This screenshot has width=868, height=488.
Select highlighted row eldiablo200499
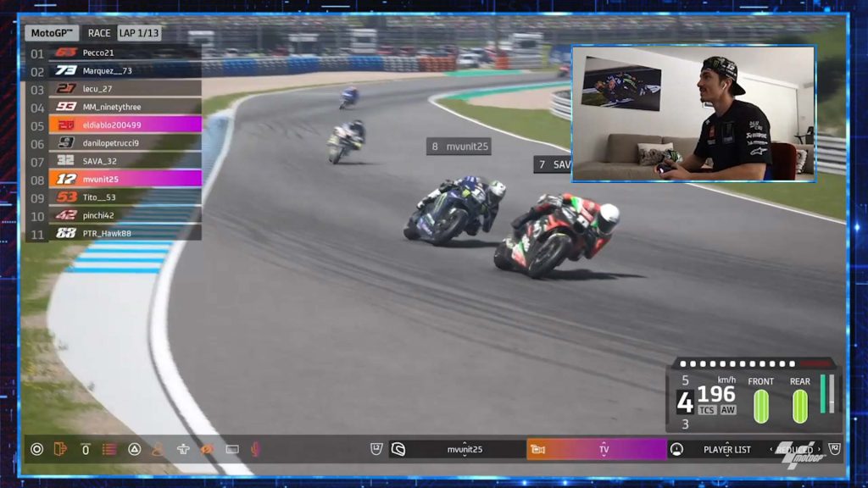point(125,125)
